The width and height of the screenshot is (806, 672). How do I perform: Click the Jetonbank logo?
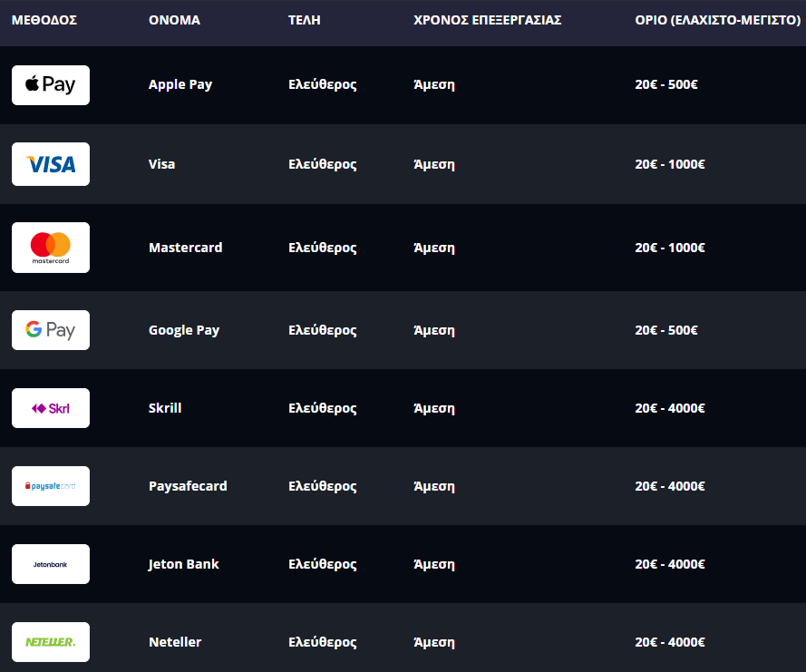pos(51,564)
